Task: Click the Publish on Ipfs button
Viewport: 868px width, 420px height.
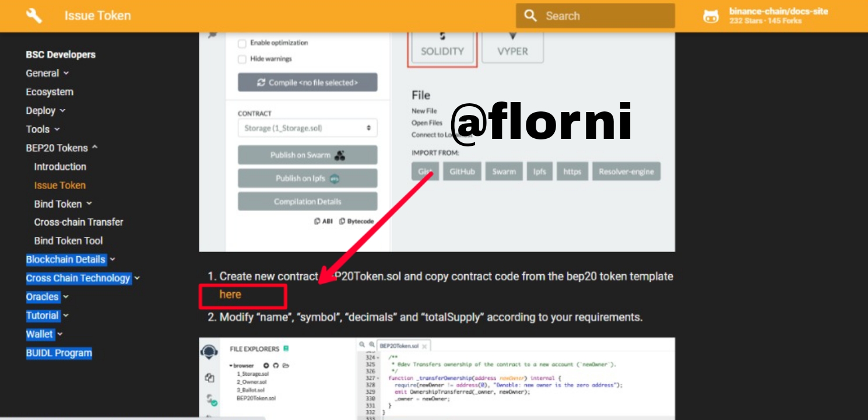Action: point(307,178)
